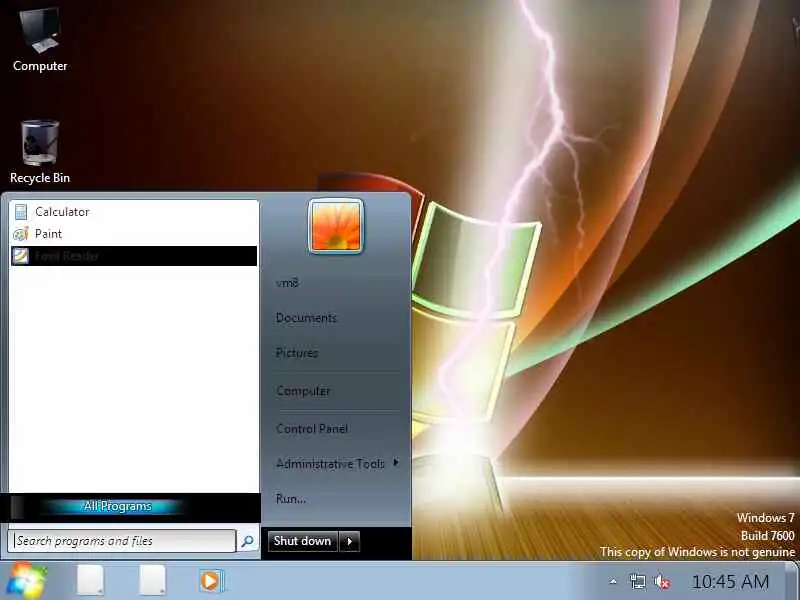
Task: Open Control Panel
Action: (312, 429)
